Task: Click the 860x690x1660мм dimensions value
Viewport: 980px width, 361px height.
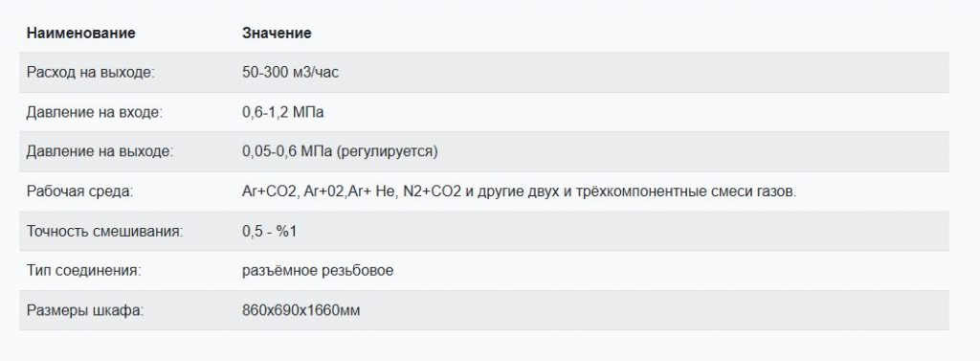Action: click(301, 310)
